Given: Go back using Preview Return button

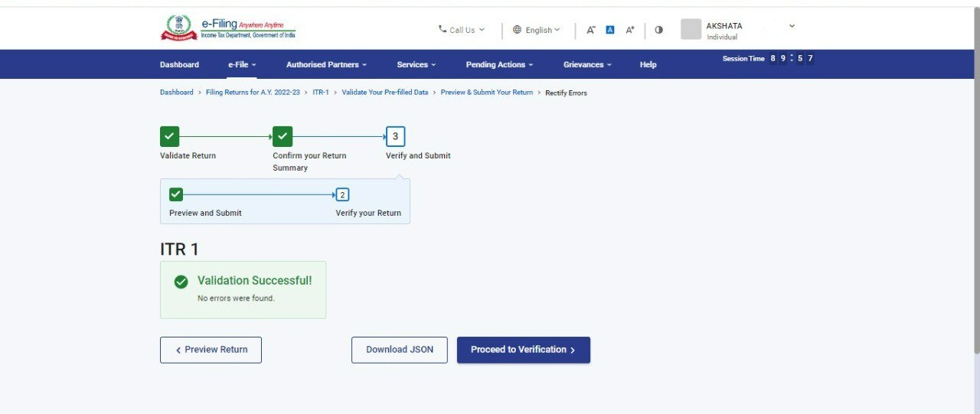Looking at the screenshot, I should [x=211, y=350].
